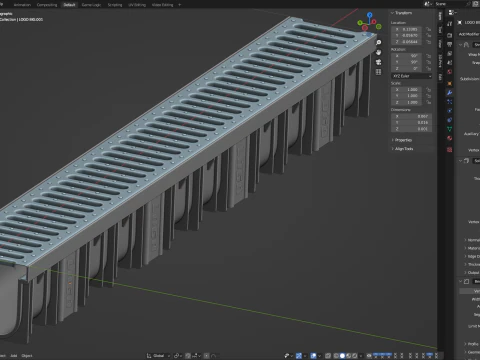Click the viewport pan hand icon
Image resolution: width=480 pixels, height=360 pixels.
coord(378,52)
